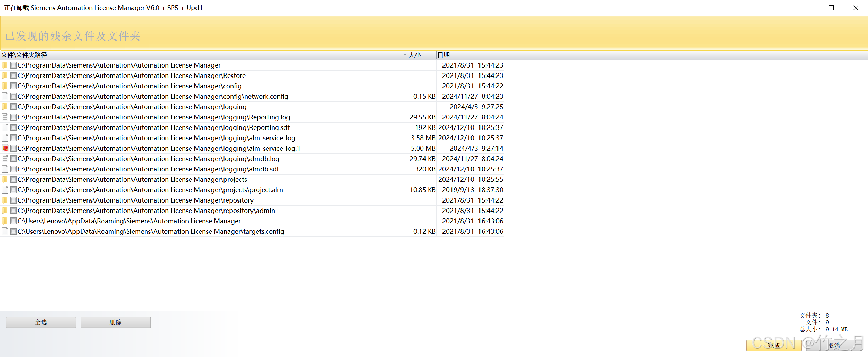
Task: Tick the Reporting.log checkbox
Action: point(13,117)
